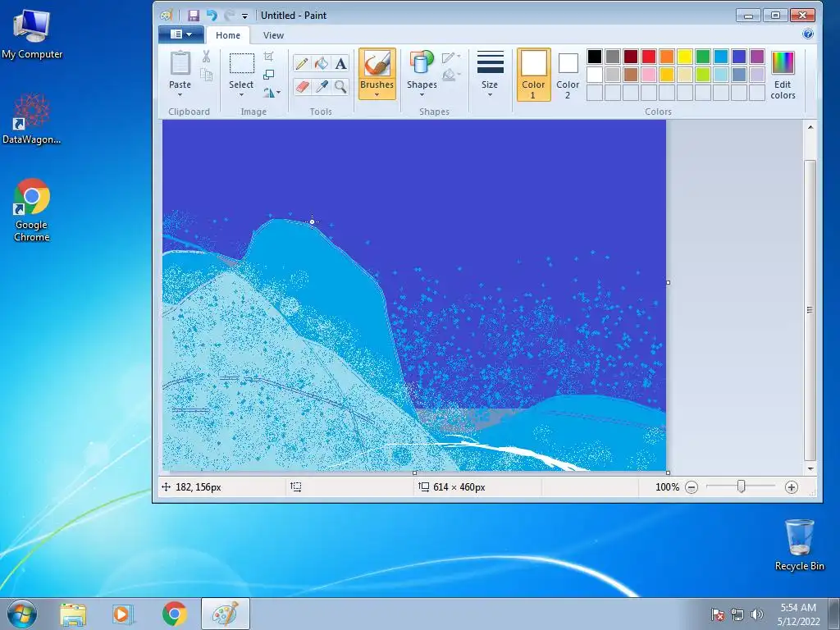Open the Recycle Bin icon
This screenshot has width=840, height=630.
point(799,545)
